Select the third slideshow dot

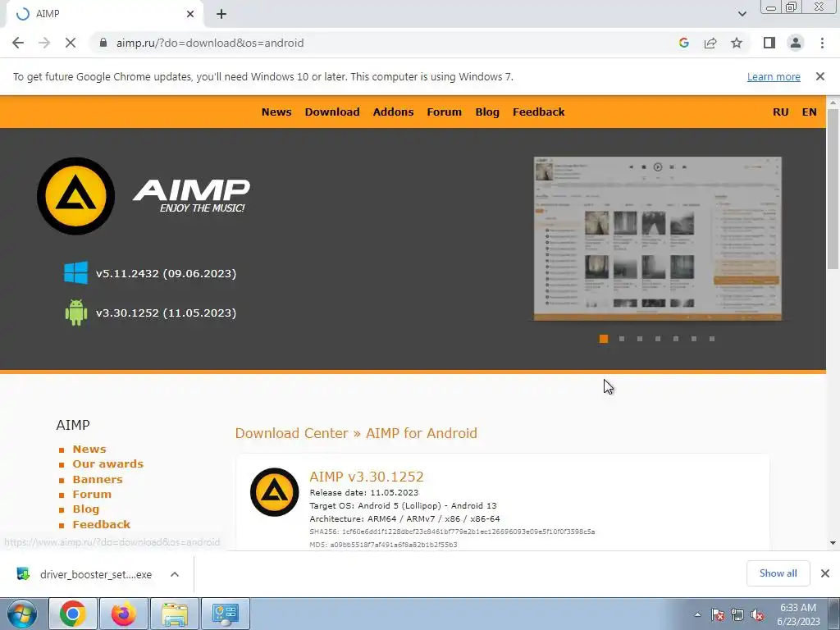point(640,339)
